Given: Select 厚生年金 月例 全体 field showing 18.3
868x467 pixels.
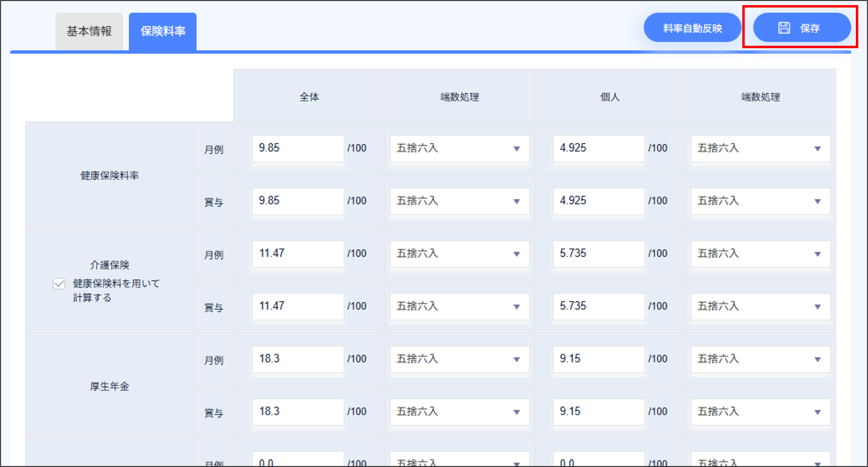Looking at the screenshot, I should (298, 359).
